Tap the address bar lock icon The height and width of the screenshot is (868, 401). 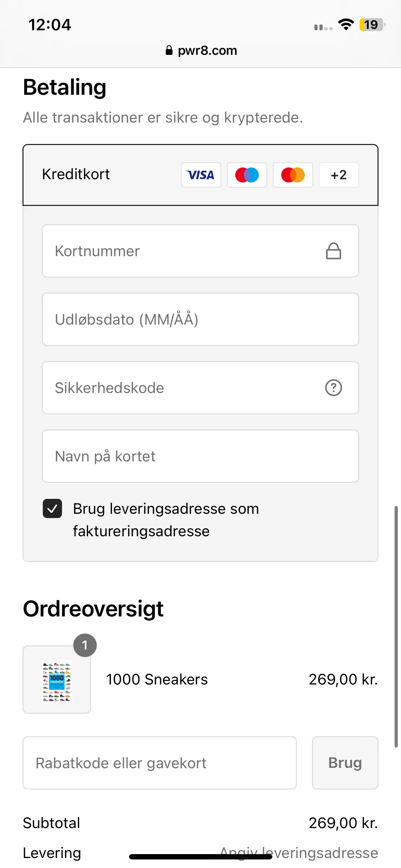coord(169,50)
